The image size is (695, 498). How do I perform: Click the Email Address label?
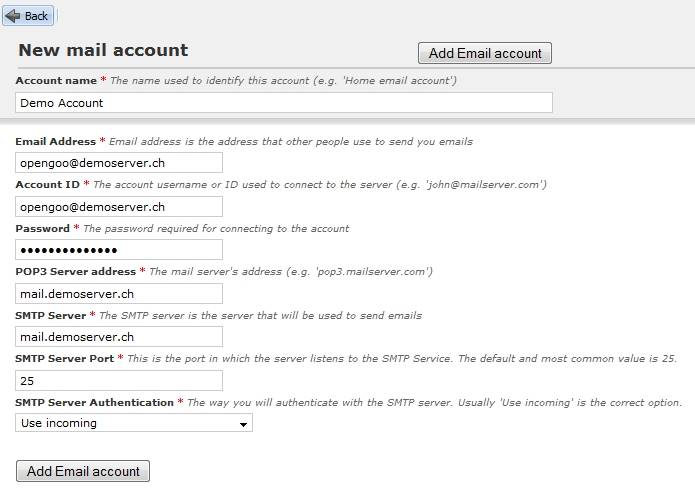point(55,142)
